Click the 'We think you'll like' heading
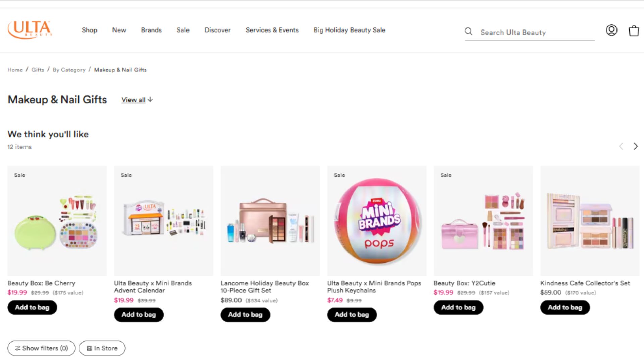The width and height of the screenshot is (644, 362). (x=48, y=134)
